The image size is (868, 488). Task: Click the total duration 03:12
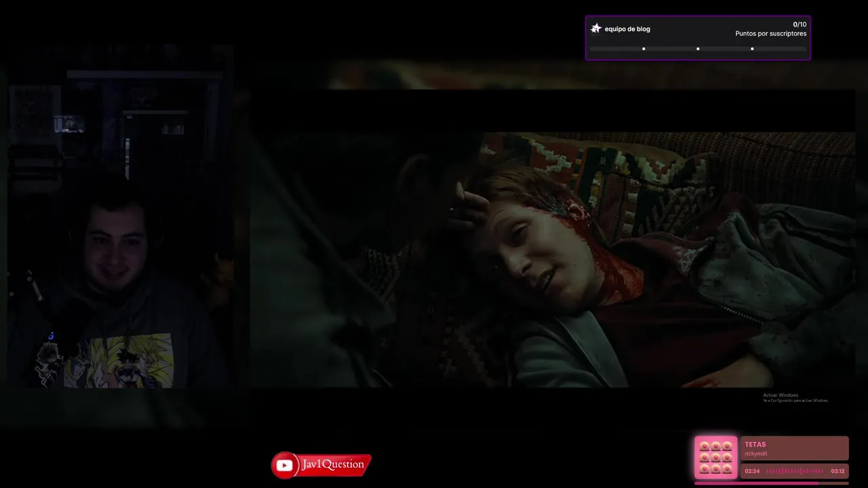click(837, 471)
